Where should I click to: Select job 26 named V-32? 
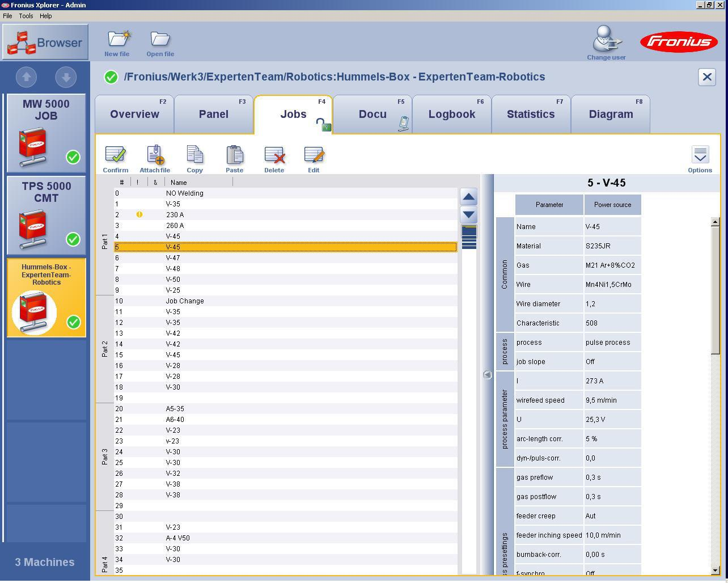pos(285,474)
